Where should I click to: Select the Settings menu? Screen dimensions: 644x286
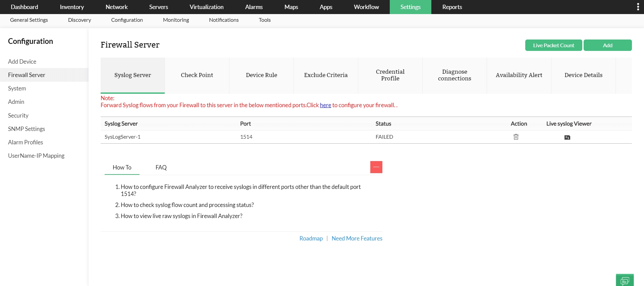pyautogui.click(x=411, y=7)
